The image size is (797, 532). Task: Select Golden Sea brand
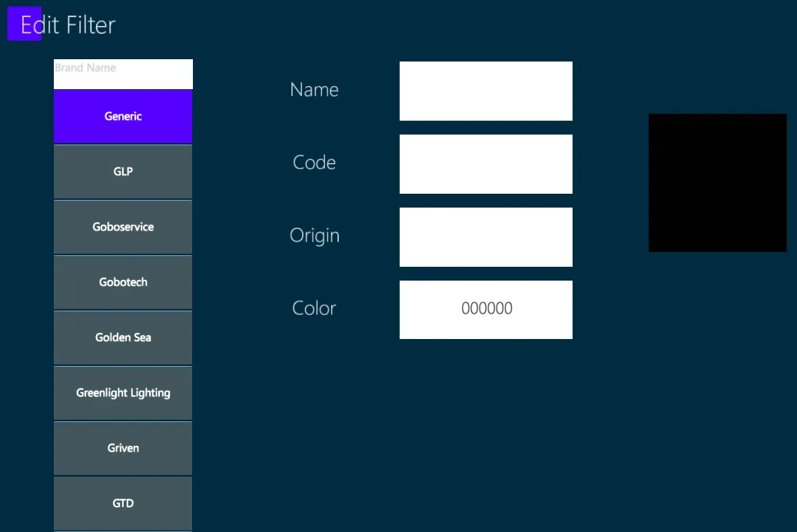coord(123,337)
